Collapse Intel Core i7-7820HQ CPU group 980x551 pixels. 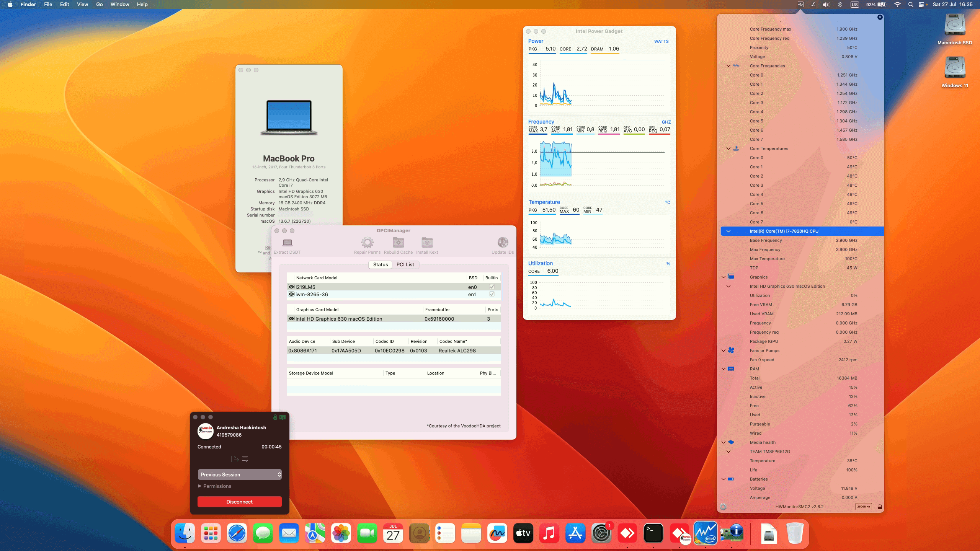728,231
